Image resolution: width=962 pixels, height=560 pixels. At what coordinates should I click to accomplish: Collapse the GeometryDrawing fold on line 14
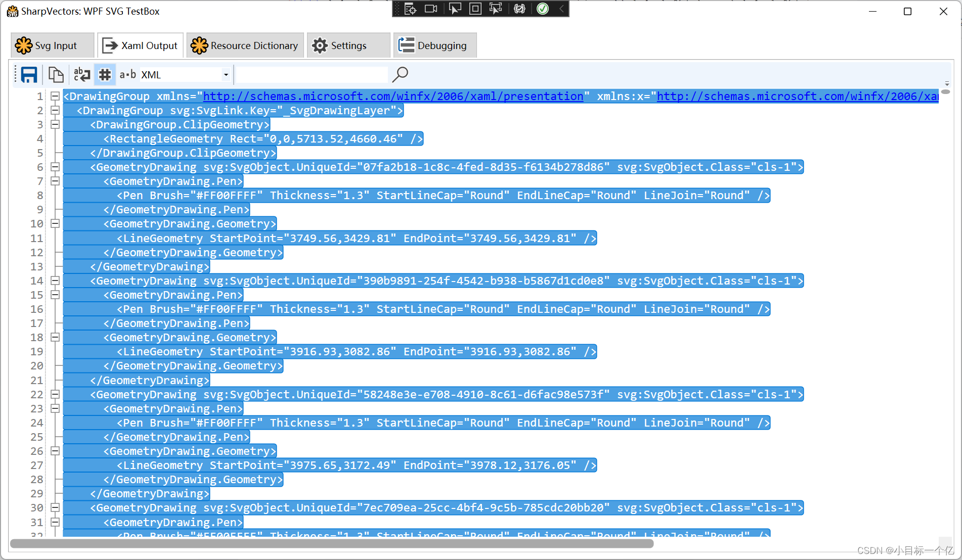point(55,281)
